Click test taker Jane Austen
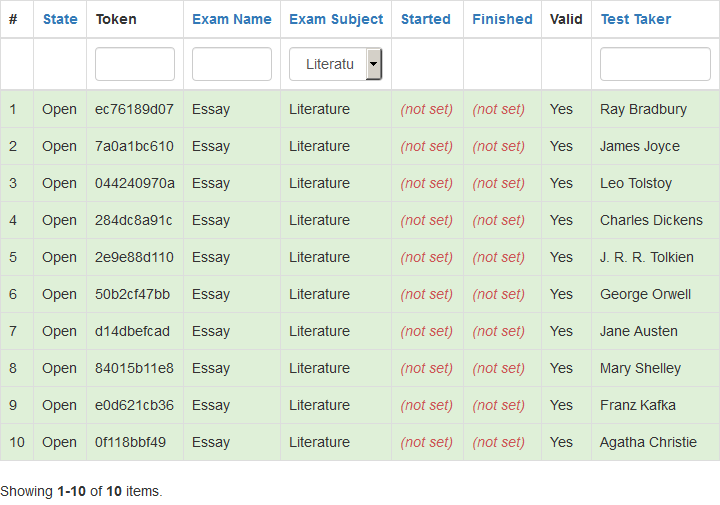Screen dimensions: 720x505 639,331
